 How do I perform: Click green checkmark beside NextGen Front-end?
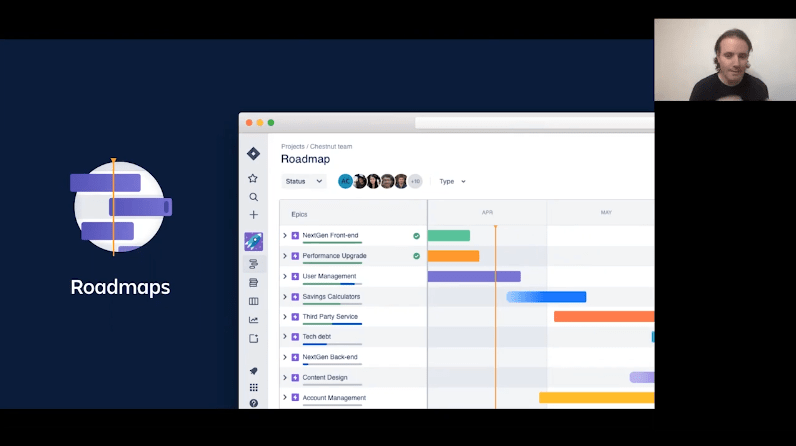[x=416, y=236]
